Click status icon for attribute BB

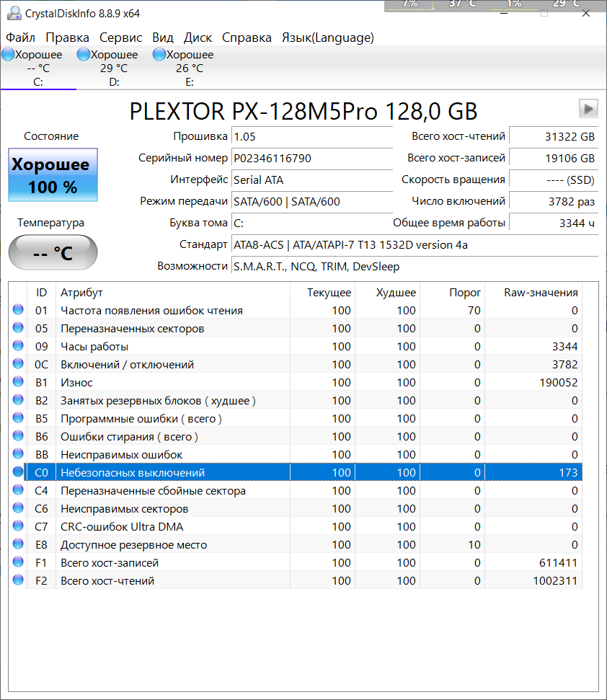[x=18, y=453]
